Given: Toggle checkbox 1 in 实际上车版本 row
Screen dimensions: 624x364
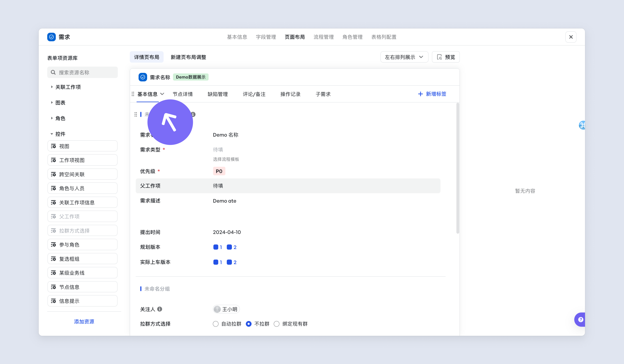Looking at the screenshot, I should pos(216,262).
